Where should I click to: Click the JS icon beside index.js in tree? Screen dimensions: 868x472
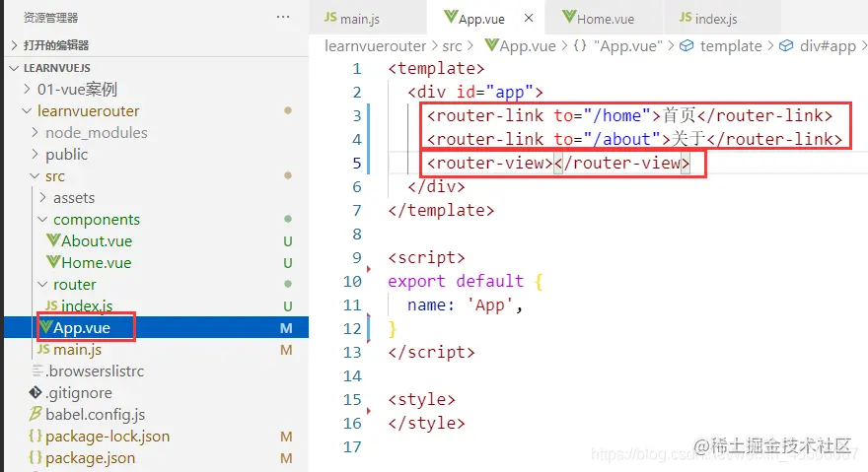pyautogui.click(x=51, y=305)
